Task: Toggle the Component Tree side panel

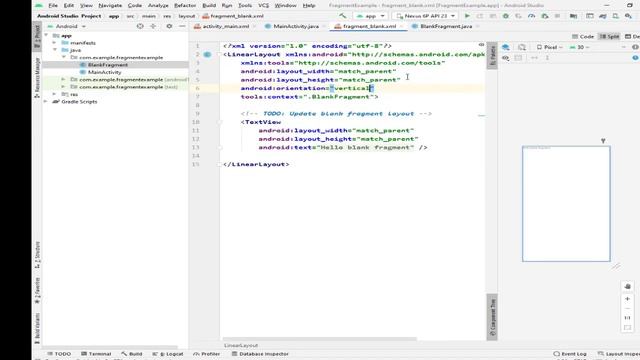Action: coord(492,317)
